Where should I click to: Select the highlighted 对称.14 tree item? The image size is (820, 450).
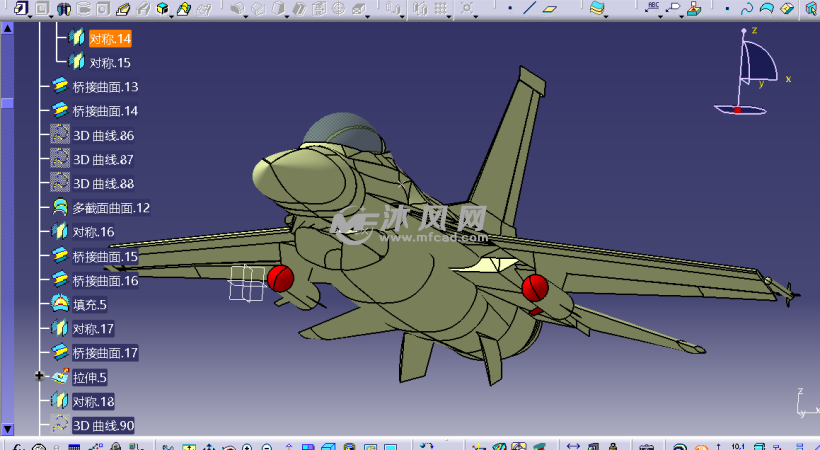110,39
